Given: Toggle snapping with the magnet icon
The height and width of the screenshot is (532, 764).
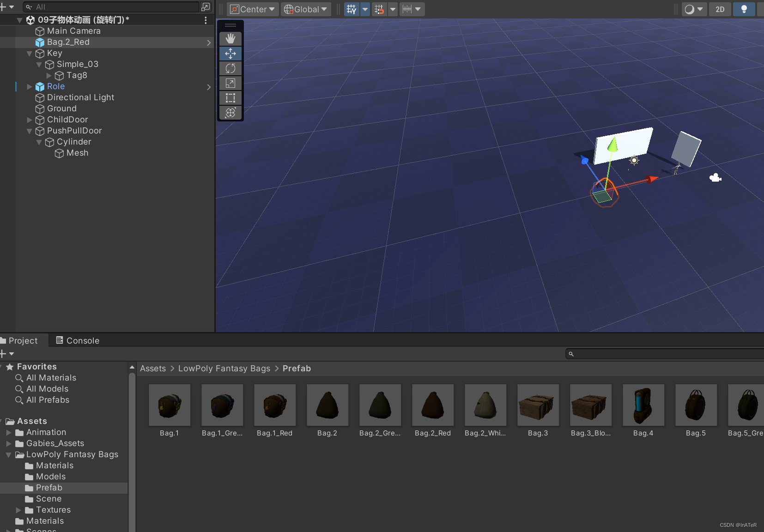Looking at the screenshot, I should pos(379,9).
